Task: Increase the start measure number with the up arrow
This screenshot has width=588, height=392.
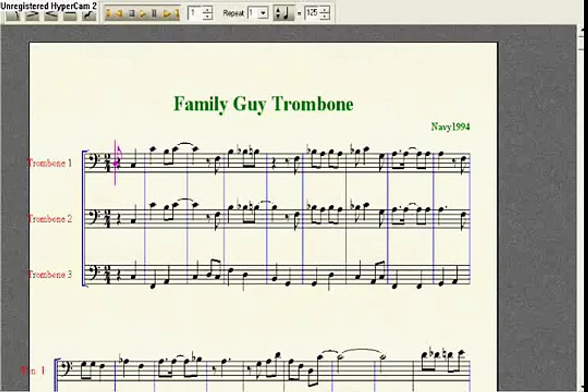Action: pyautogui.click(x=207, y=9)
